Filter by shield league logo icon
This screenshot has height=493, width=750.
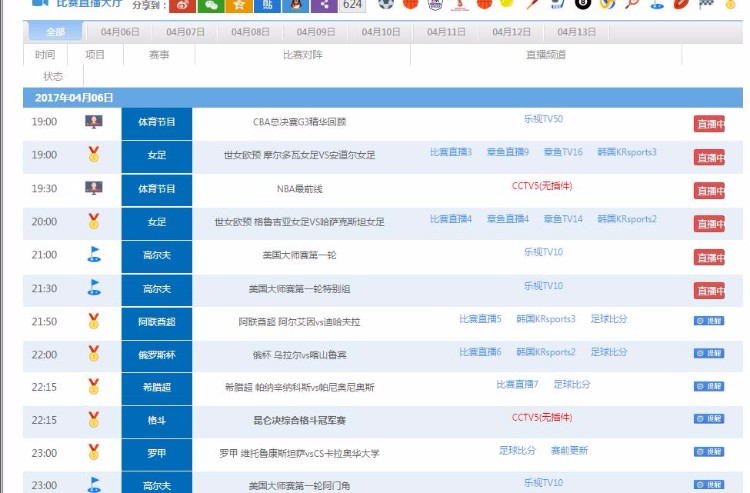435,4
